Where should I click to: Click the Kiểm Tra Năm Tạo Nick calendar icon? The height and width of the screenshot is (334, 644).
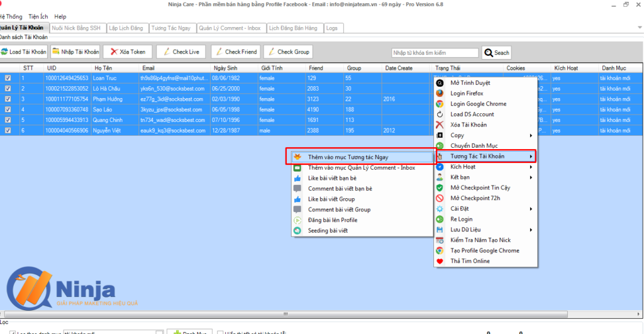click(x=440, y=240)
